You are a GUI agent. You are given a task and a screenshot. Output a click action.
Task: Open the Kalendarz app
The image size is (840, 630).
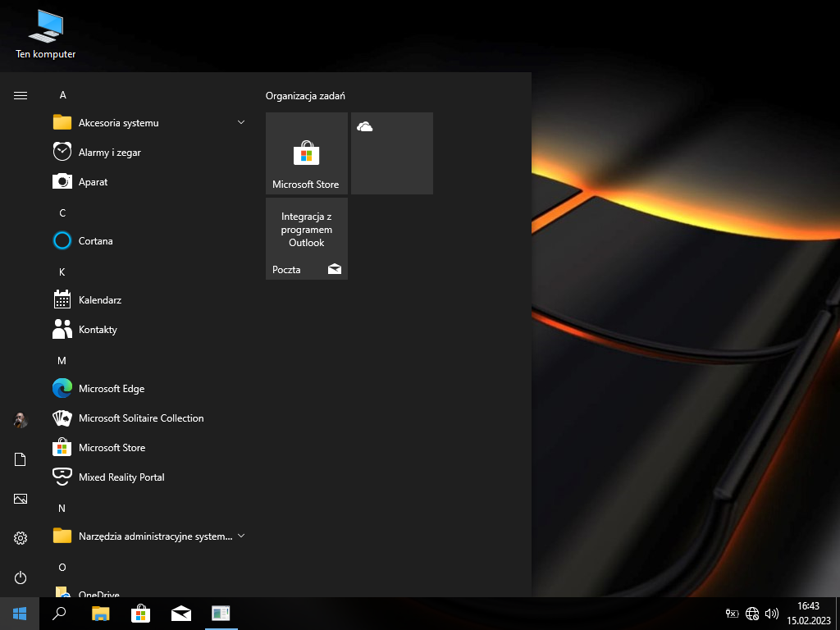pyautogui.click(x=99, y=300)
